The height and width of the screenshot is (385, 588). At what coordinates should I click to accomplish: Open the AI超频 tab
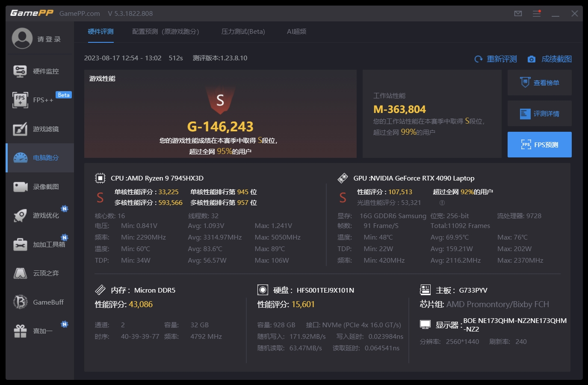click(x=296, y=31)
